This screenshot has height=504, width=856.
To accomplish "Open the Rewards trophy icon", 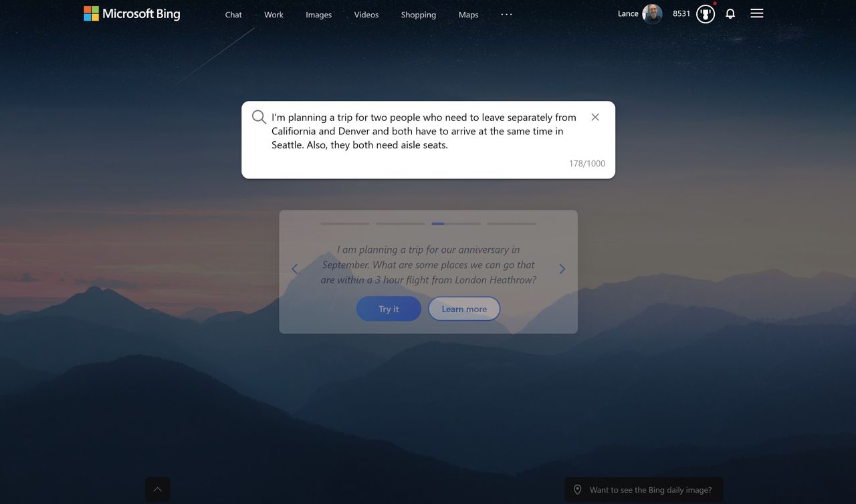I will coord(706,13).
